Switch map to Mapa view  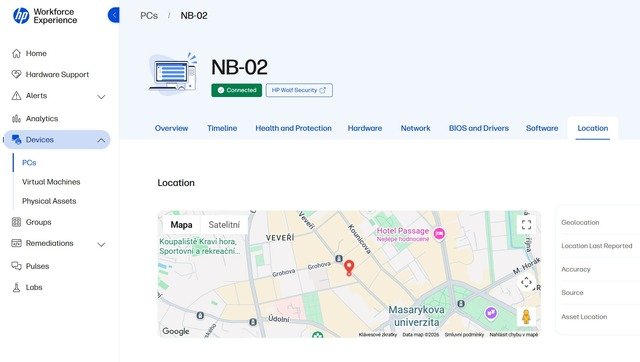[181, 224]
